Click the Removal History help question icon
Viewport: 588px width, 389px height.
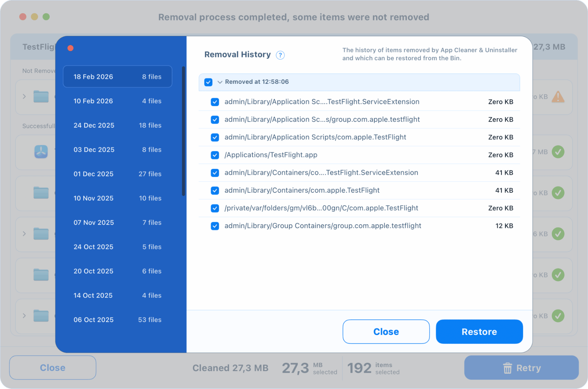pos(280,55)
